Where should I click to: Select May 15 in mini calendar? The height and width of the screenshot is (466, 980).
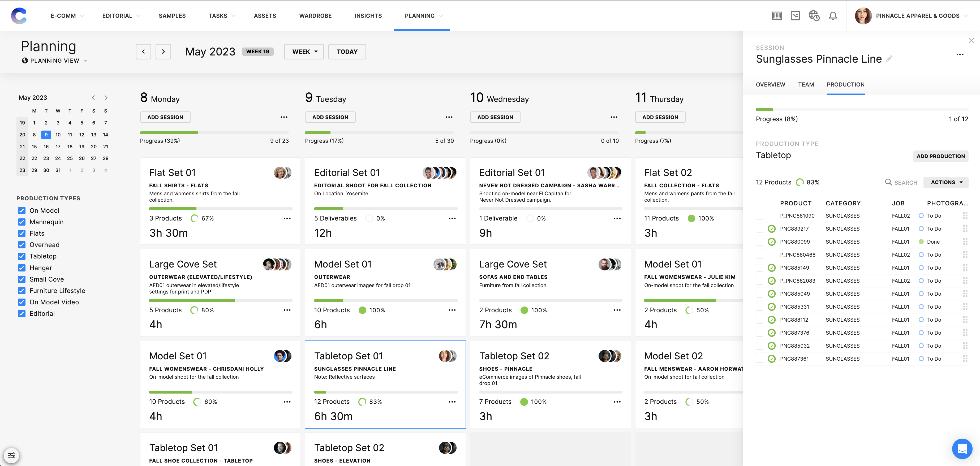(x=34, y=146)
